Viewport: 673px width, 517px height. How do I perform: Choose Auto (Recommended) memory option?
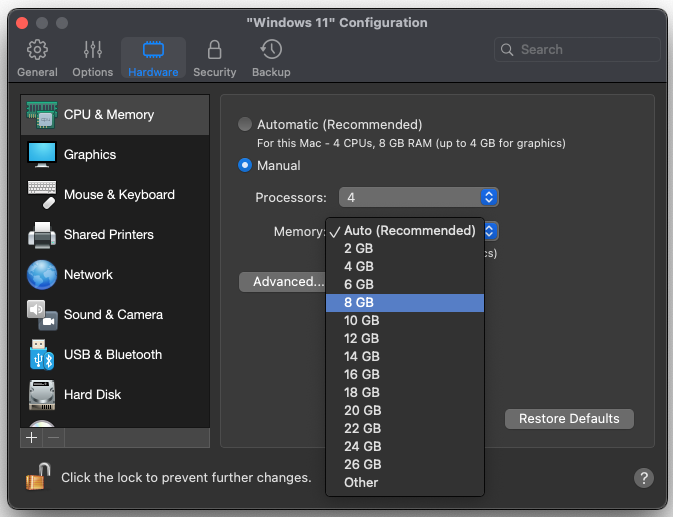tap(405, 230)
